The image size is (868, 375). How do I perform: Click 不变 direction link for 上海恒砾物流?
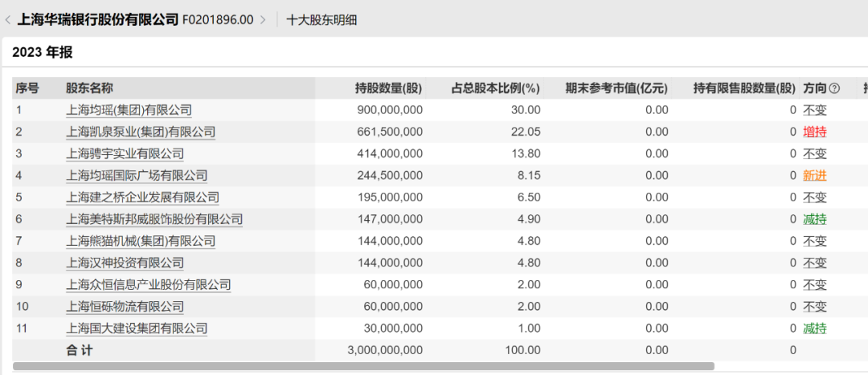coord(815,307)
